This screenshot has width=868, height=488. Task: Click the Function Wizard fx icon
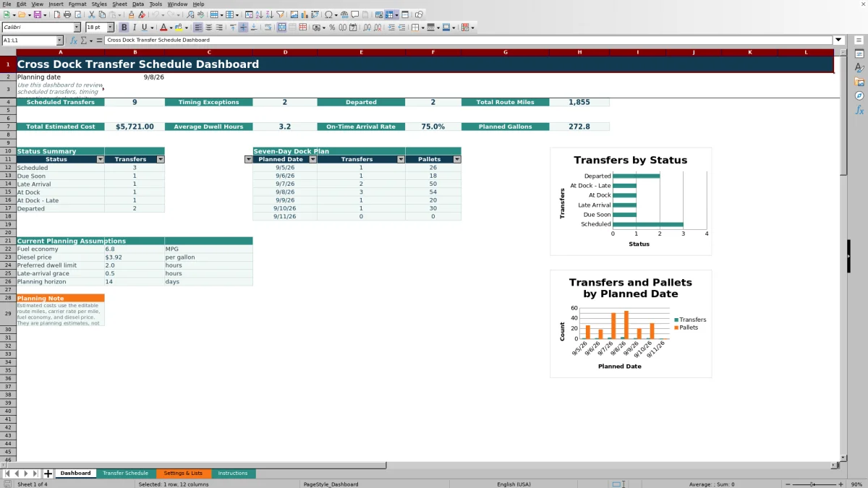click(x=73, y=40)
